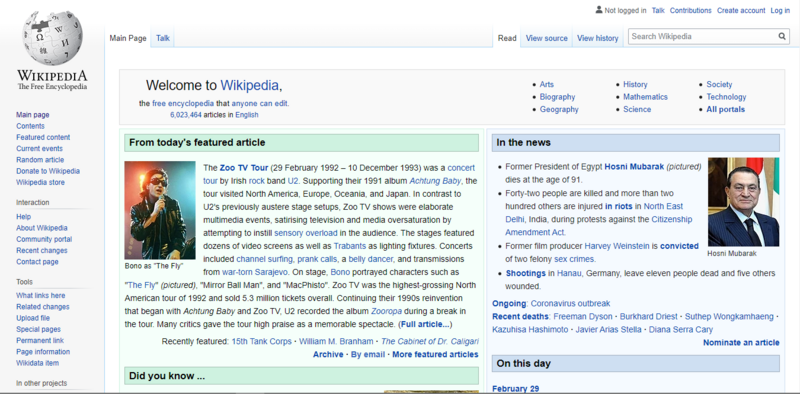
Task: Open Recent changes link
Action: click(x=41, y=250)
